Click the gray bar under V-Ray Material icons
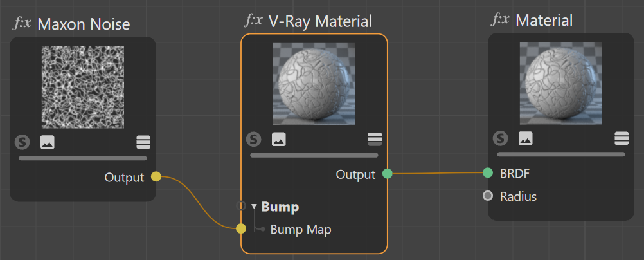 click(x=314, y=156)
